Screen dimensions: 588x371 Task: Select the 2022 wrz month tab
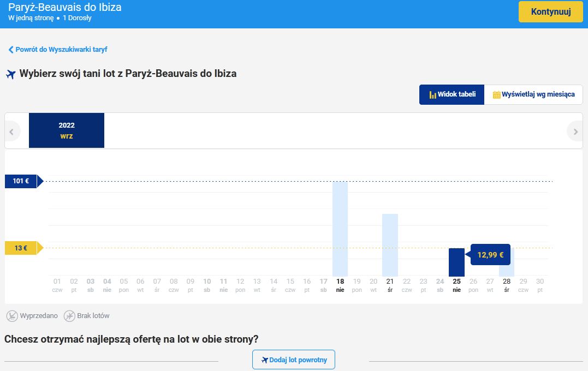click(x=67, y=130)
